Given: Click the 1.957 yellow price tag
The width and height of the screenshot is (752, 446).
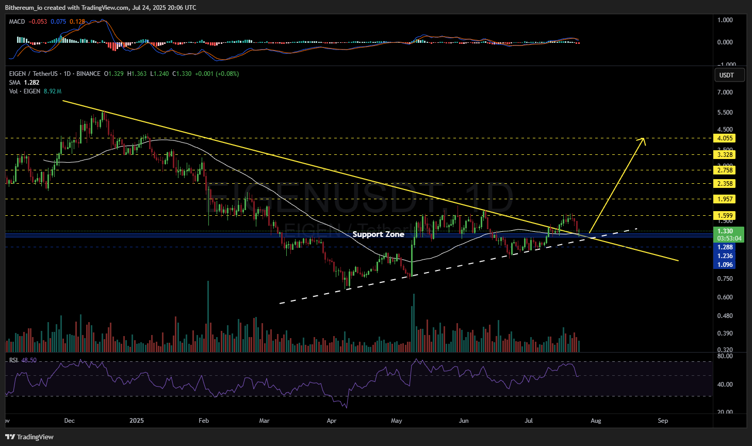Looking at the screenshot, I should [725, 199].
